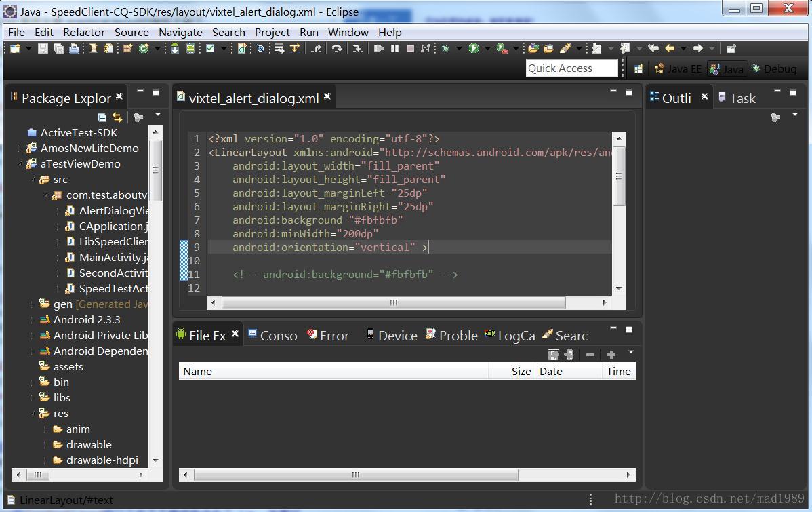This screenshot has width=812, height=512.
Task: Click the Date column header
Action: coord(569,371)
